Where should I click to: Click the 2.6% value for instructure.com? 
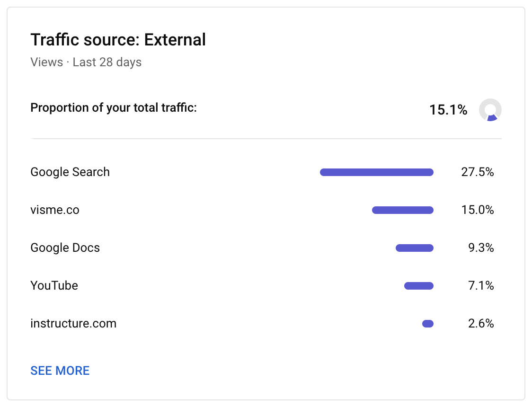pos(480,324)
